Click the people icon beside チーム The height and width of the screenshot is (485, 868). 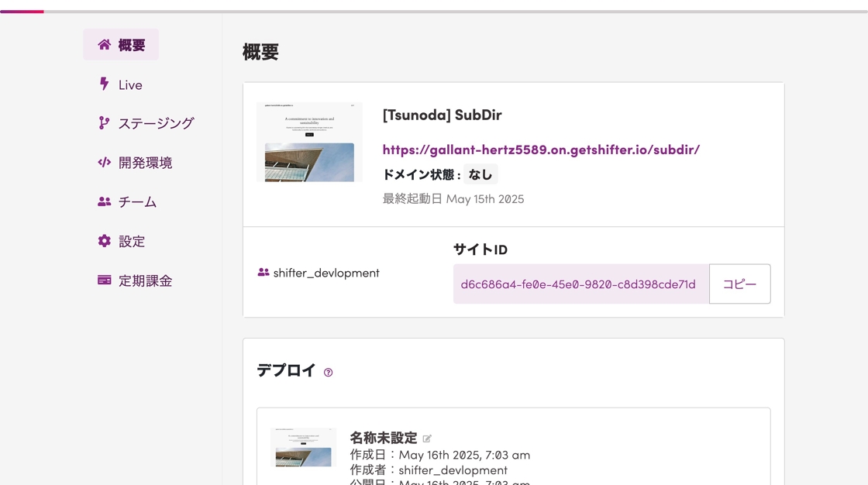tap(104, 201)
